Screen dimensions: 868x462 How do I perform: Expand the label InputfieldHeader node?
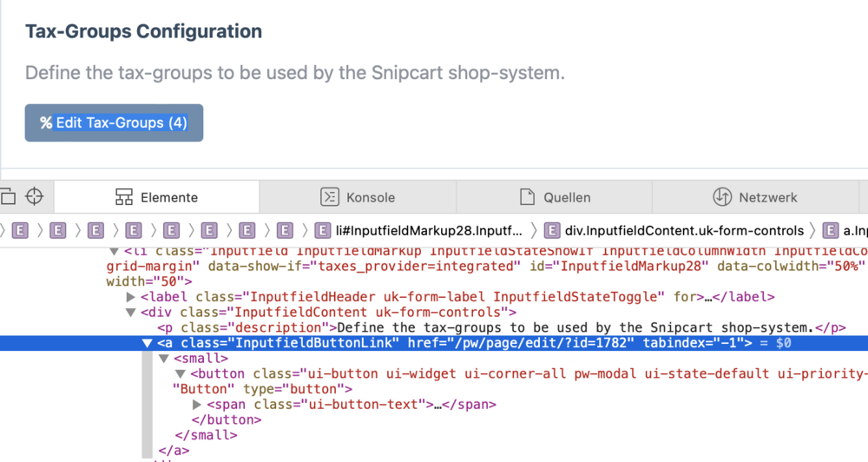click(131, 297)
